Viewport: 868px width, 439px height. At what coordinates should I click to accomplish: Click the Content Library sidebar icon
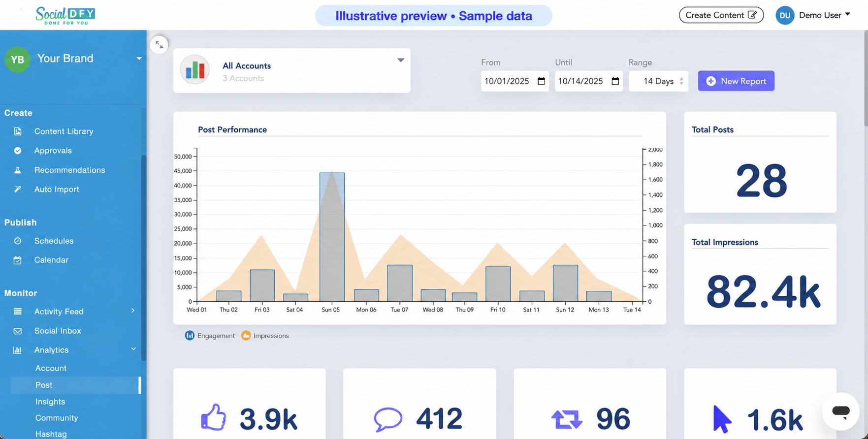[18, 131]
